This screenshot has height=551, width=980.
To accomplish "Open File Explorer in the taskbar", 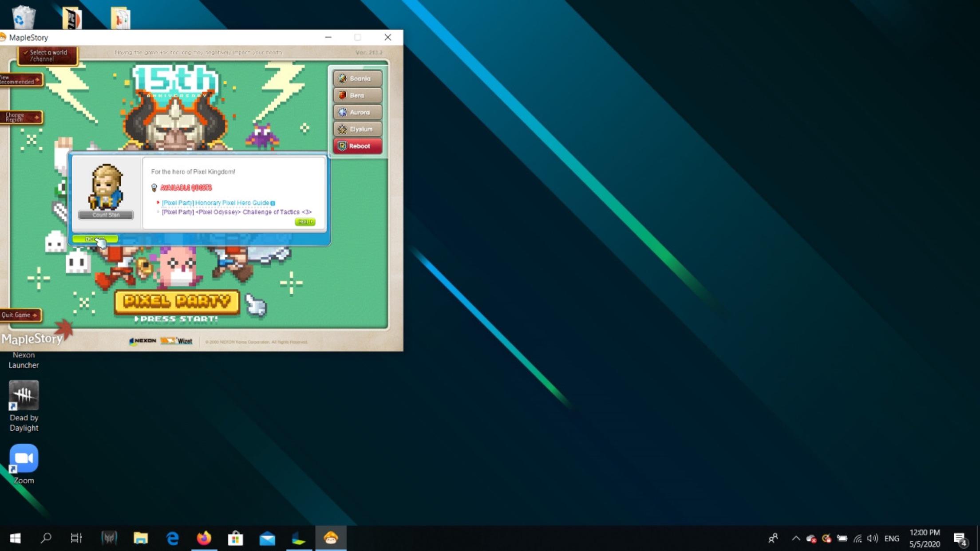I will click(141, 538).
